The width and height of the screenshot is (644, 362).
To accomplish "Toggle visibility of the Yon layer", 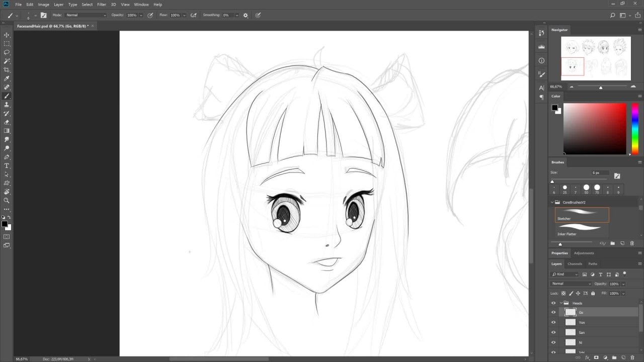I will point(553,323).
